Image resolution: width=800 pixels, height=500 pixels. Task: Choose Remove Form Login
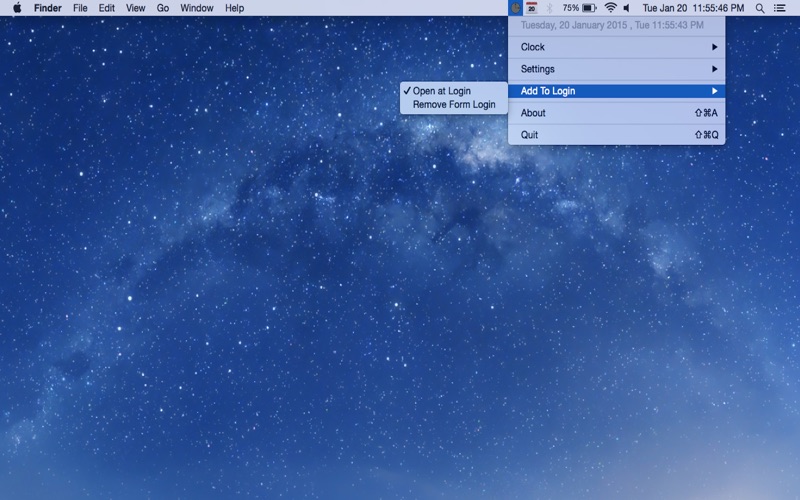click(x=454, y=105)
